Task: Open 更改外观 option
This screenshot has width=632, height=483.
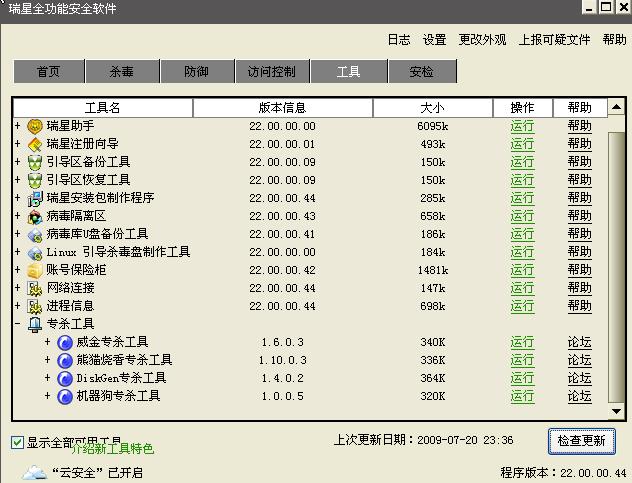Action: click(x=482, y=40)
